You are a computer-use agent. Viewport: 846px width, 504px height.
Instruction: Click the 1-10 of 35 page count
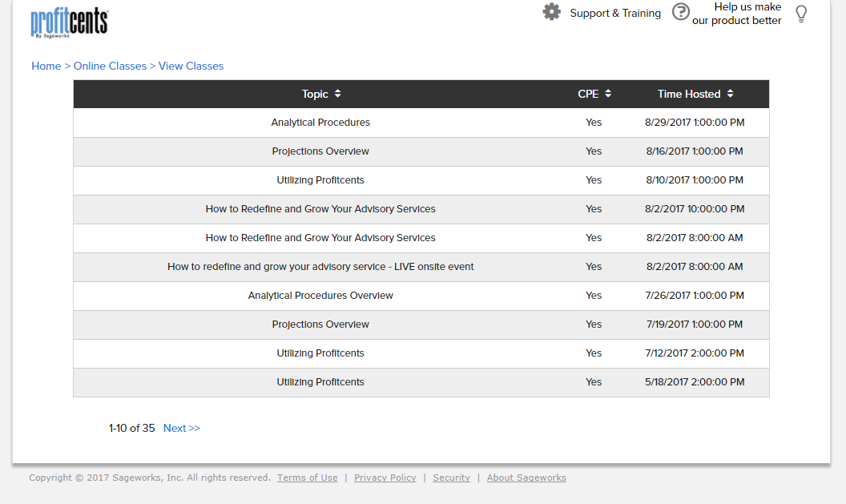[x=131, y=428]
